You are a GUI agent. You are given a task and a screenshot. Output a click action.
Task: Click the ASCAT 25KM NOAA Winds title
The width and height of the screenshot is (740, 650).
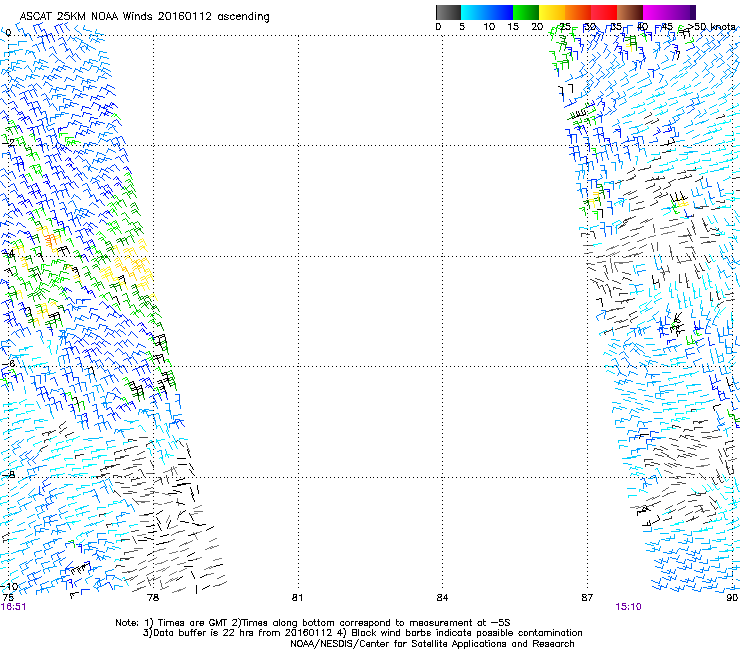tap(144, 17)
